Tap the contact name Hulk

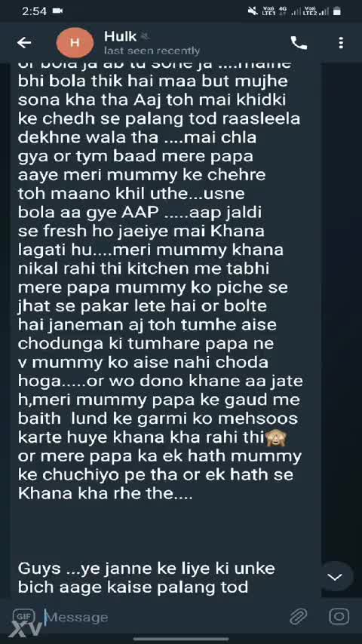tap(120, 36)
